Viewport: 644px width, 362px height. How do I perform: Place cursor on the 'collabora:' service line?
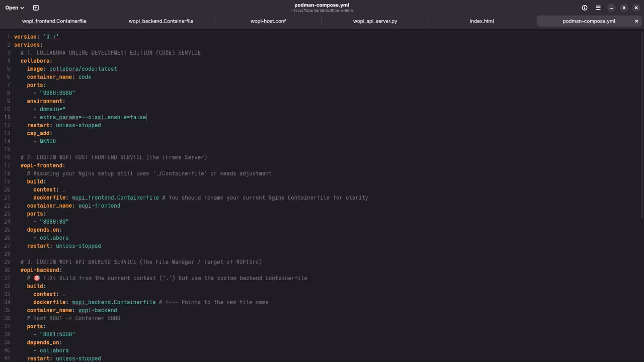click(36, 61)
